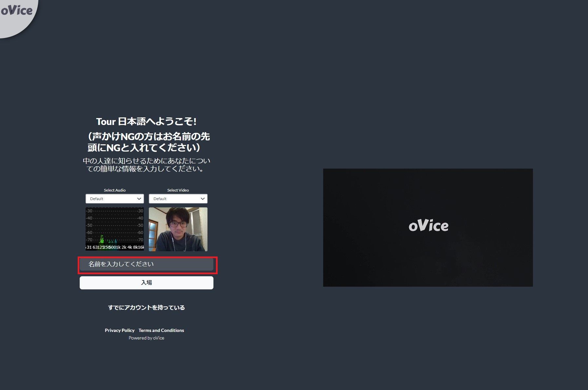The image size is (588, 390).
Task: Open the Privacy Policy link
Action: pyautogui.click(x=120, y=330)
